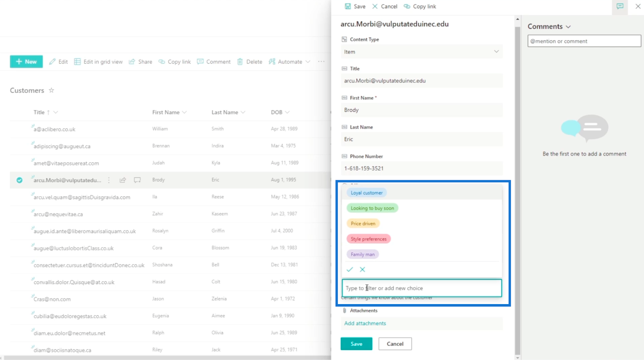Open more actions for arcu.Morbi row
The image size is (644, 360).
tap(109, 180)
